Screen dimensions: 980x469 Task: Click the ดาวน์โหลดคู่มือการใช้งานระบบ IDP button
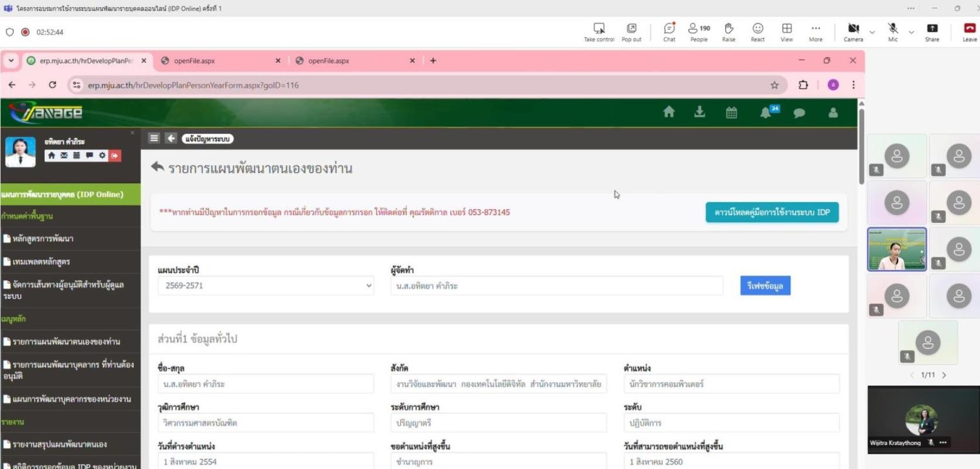[771, 212]
